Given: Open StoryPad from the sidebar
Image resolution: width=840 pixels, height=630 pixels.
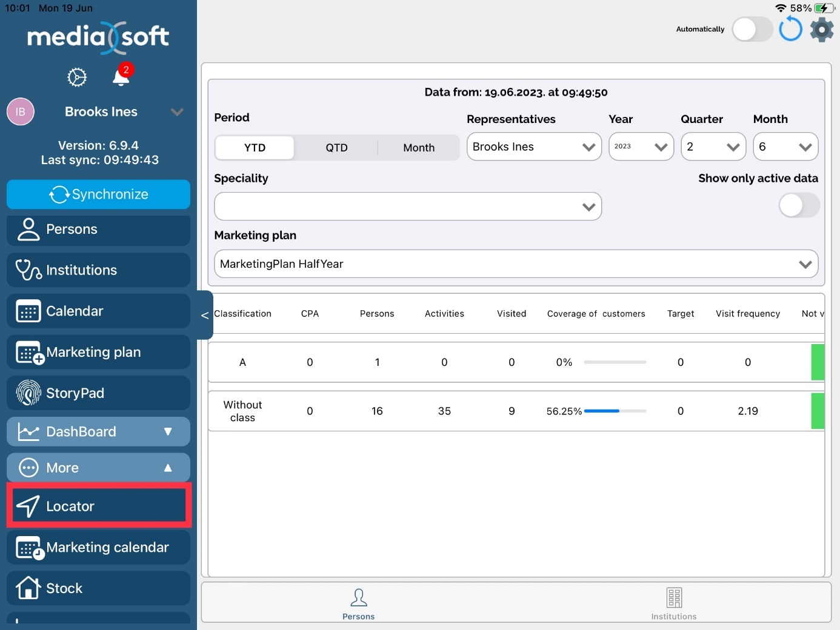Looking at the screenshot, I should pos(98,393).
